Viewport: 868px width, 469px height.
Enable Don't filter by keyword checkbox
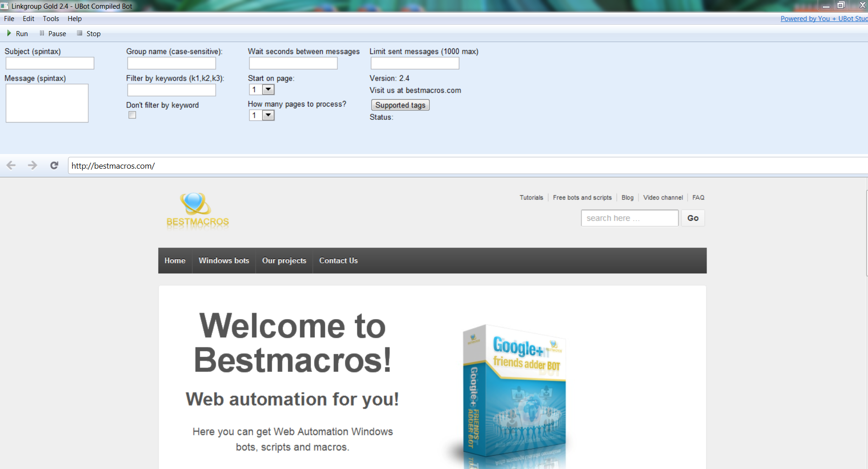point(132,115)
